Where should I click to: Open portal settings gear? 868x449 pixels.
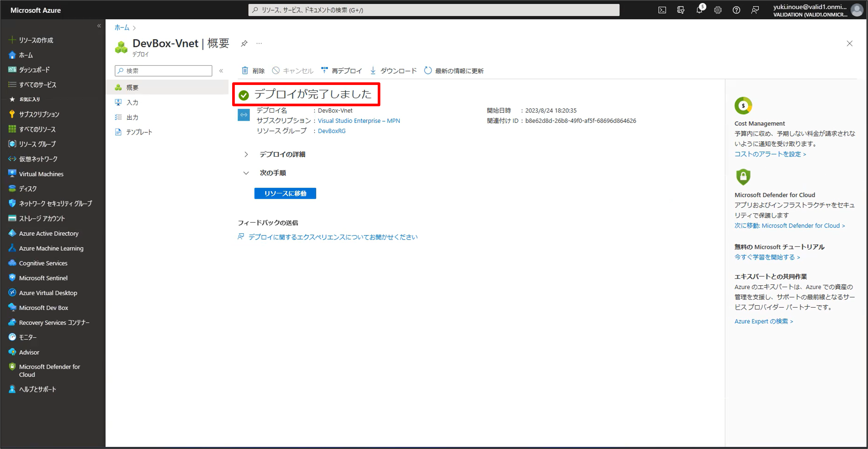(718, 10)
